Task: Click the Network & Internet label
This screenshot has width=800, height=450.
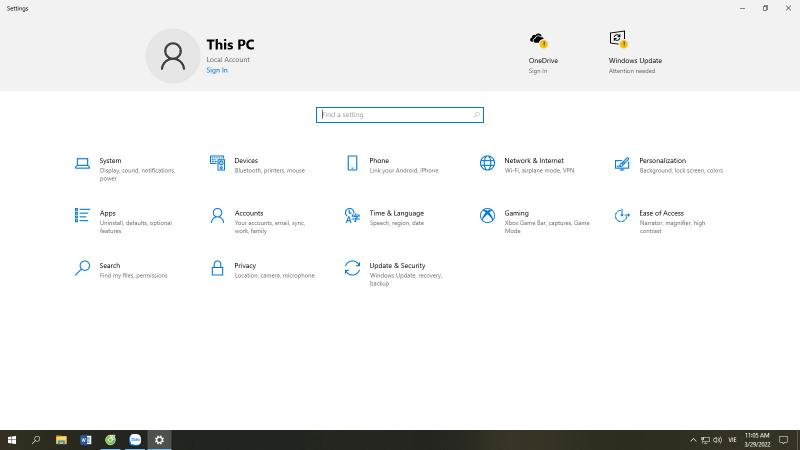Action: coord(534,161)
